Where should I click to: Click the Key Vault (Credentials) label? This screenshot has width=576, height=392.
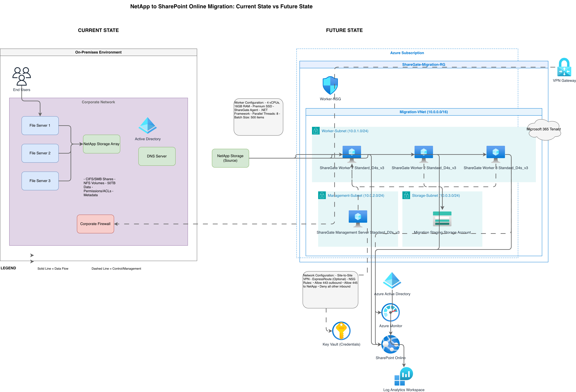pos(341,344)
